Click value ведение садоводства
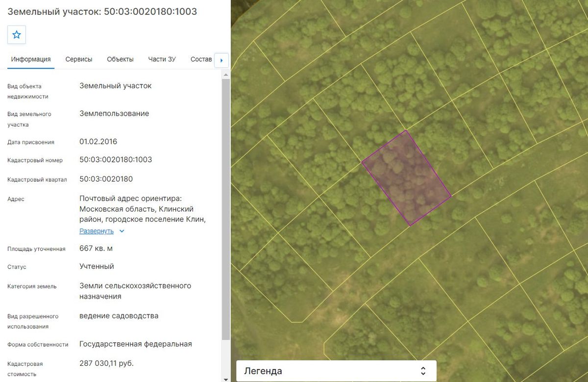 [119, 316]
